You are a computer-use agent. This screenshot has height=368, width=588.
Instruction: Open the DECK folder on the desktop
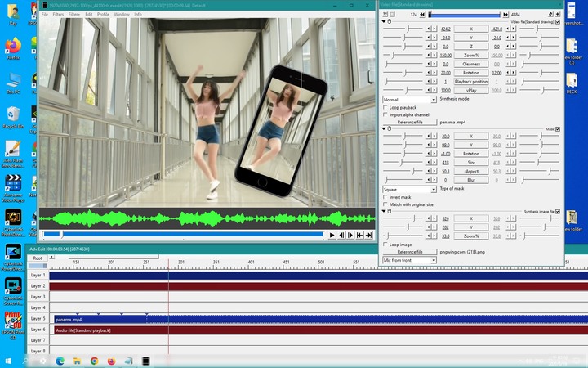[x=572, y=83]
